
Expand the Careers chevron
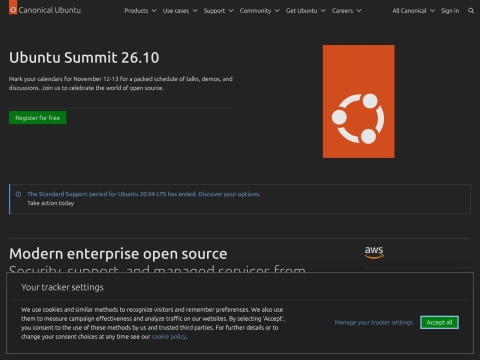click(x=359, y=11)
